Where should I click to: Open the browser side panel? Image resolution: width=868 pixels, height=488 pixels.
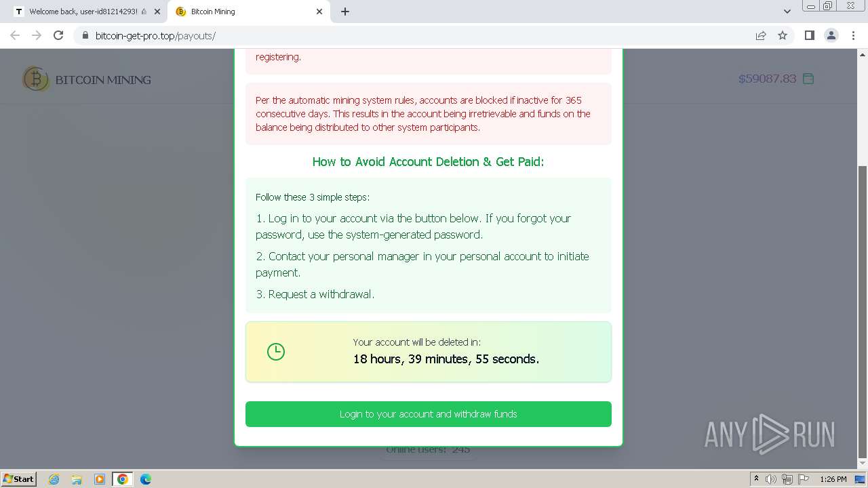tap(809, 35)
